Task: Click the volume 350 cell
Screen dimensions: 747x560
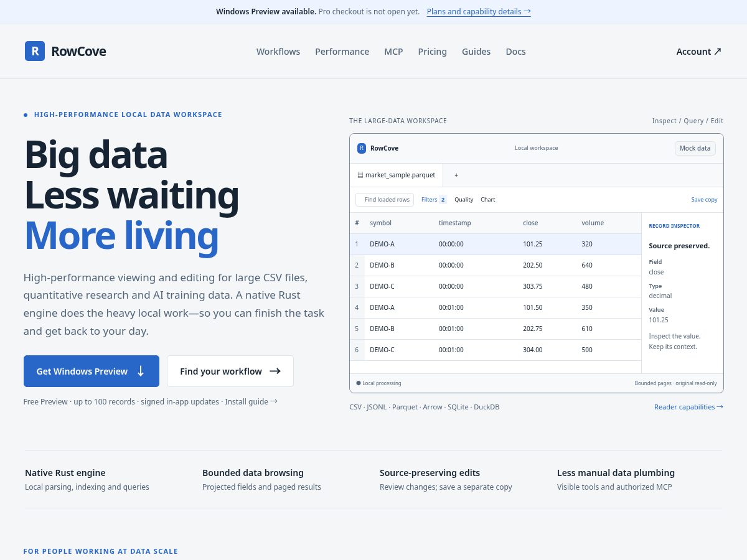Action: coord(587,307)
